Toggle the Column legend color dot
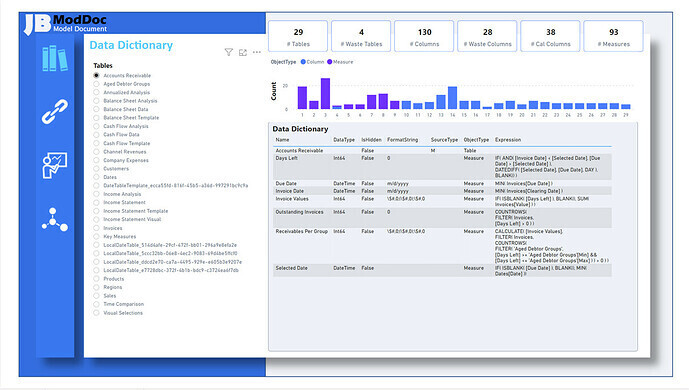This screenshot has width=689, height=390. [303, 62]
